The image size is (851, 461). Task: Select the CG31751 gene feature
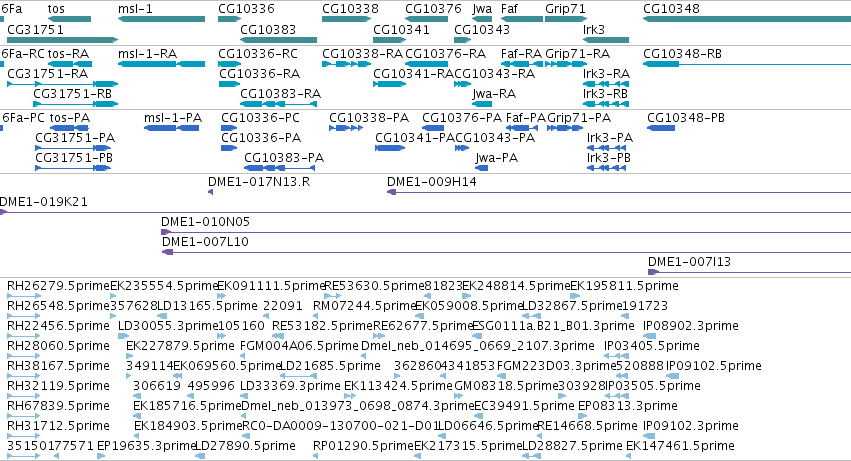coord(62,40)
